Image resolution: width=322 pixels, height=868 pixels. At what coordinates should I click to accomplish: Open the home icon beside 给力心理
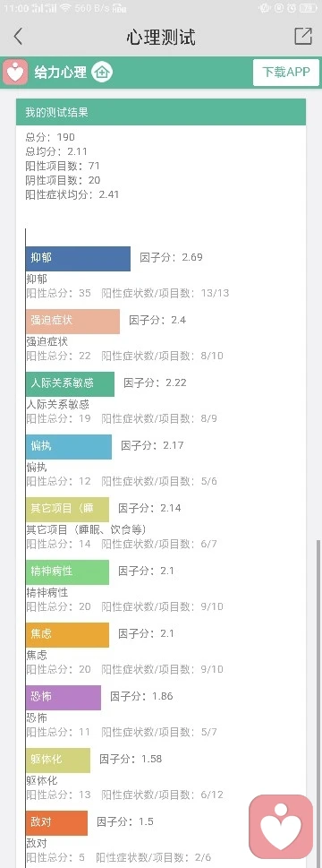click(x=102, y=72)
